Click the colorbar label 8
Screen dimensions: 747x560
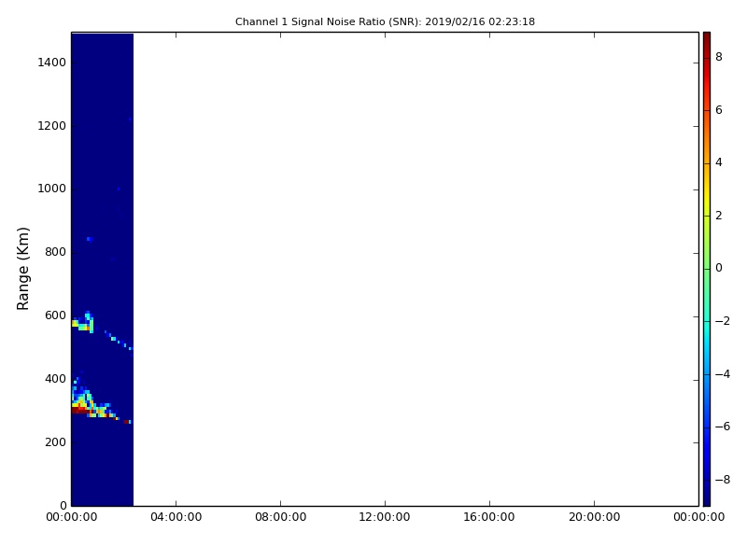[x=719, y=57]
